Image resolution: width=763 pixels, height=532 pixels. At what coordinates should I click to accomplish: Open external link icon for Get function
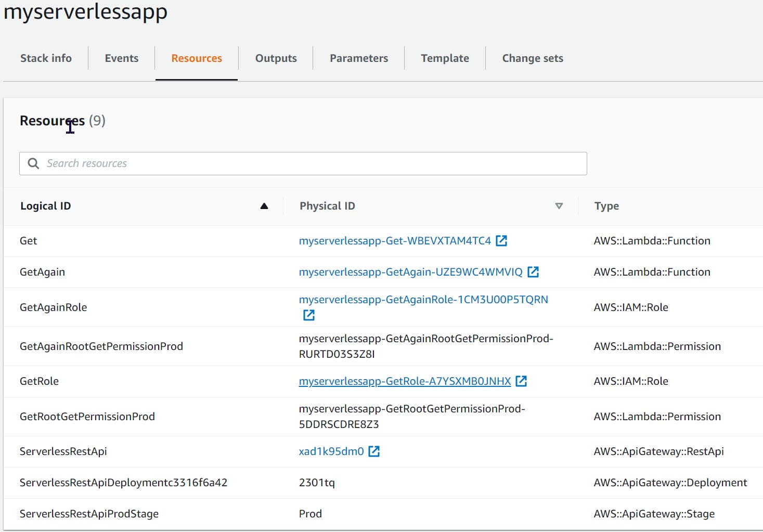[501, 241]
